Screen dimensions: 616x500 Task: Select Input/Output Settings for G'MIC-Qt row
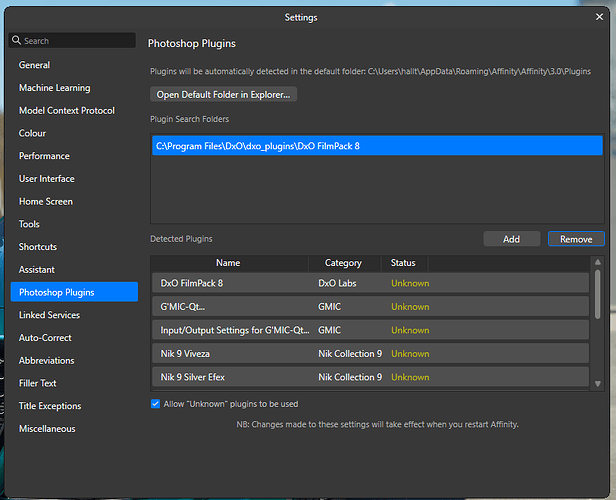(370, 330)
